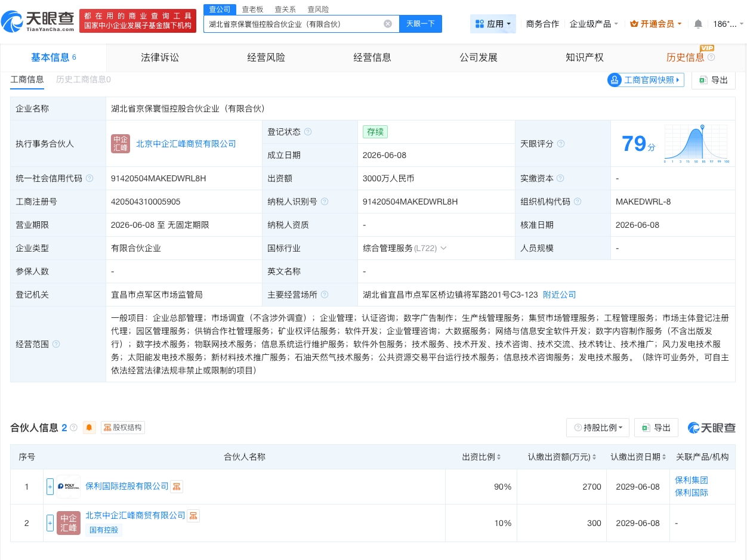Click help icon next to 经营范围
747x560 pixels.
[56, 344]
